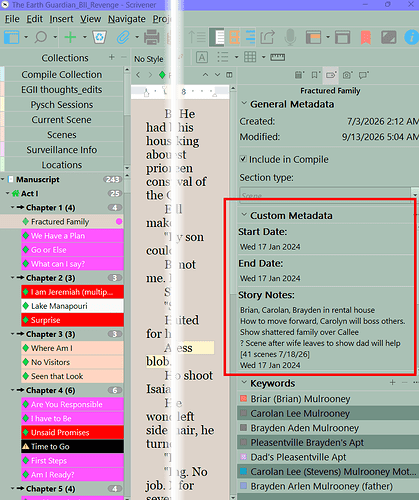Open inspector Snapshots camera icon

pyautogui.click(x=347, y=75)
